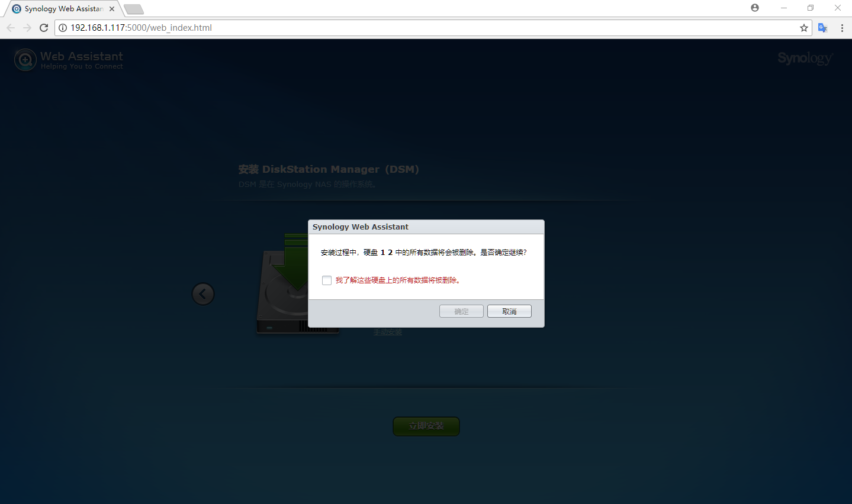Click the dialog message about disks 1 2
This screenshot has width=852, height=504.
point(424,253)
